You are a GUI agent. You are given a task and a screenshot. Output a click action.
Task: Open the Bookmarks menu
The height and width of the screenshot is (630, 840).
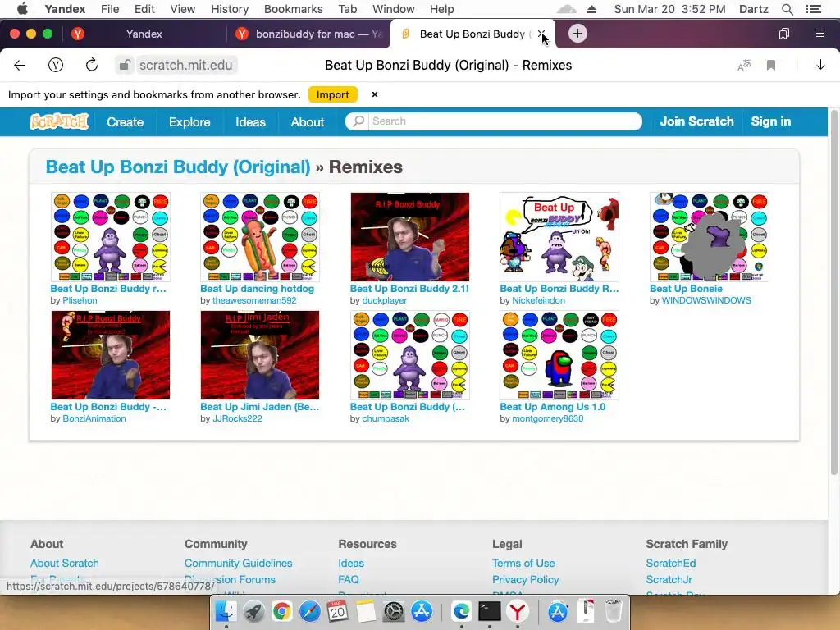click(293, 9)
